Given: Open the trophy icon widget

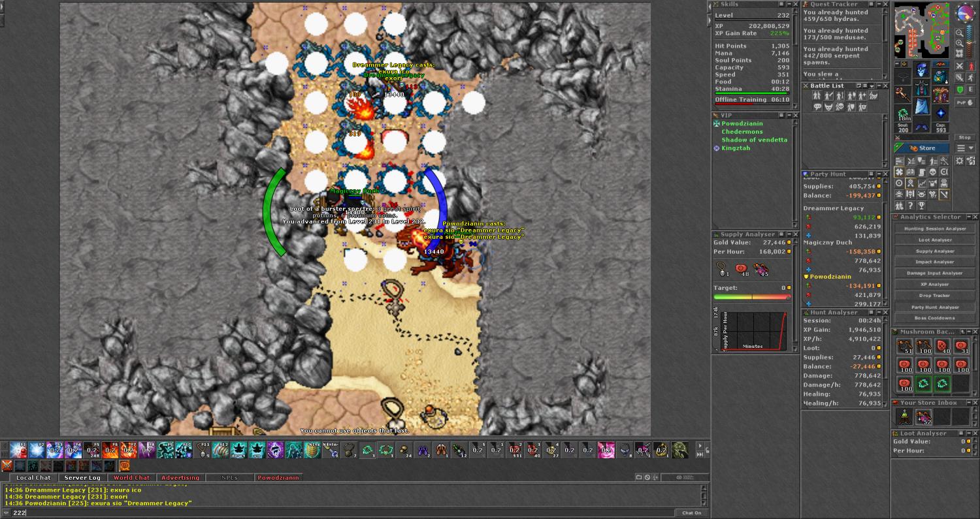Looking at the screenshot, I should click(x=921, y=205).
